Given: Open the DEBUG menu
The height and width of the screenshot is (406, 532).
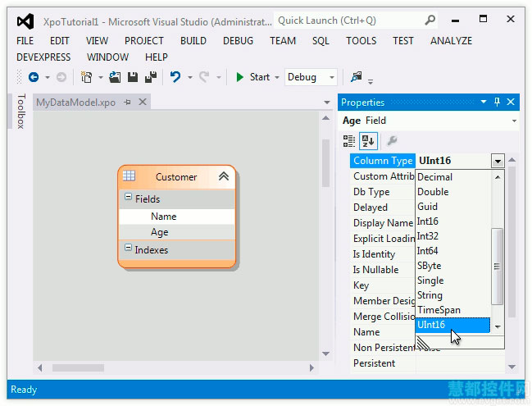Looking at the screenshot, I should [x=239, y=41].
